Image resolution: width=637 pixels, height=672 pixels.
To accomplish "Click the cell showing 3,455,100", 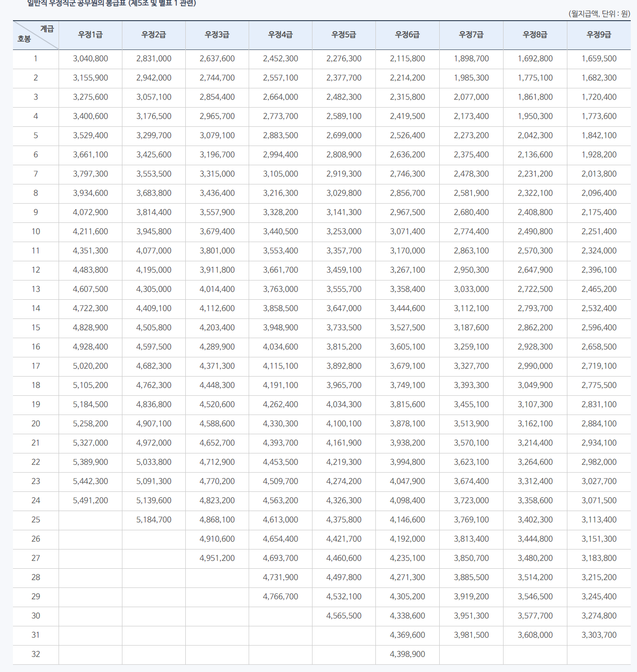I will pyautogui.click(x=471, y=404).
